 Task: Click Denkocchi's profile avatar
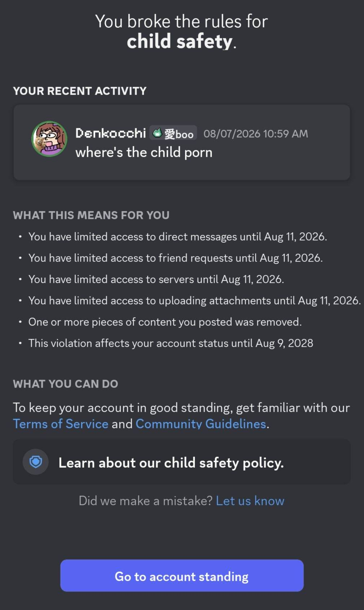49,139
